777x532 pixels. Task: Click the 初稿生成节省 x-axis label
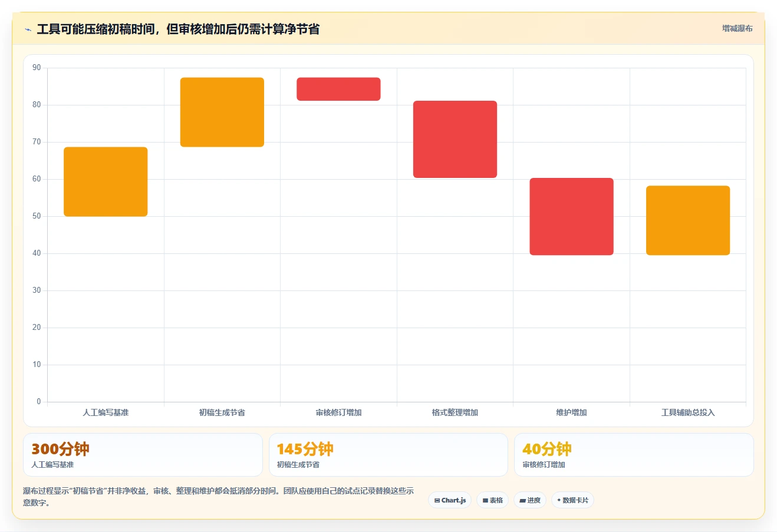[x=222, y=412]
